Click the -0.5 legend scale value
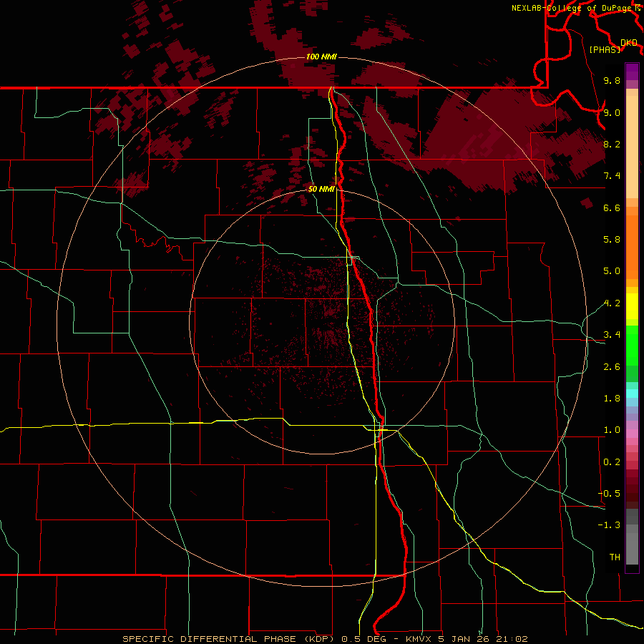Image resolution: width=644 pixels, height=644 pixels. (609, 494)
